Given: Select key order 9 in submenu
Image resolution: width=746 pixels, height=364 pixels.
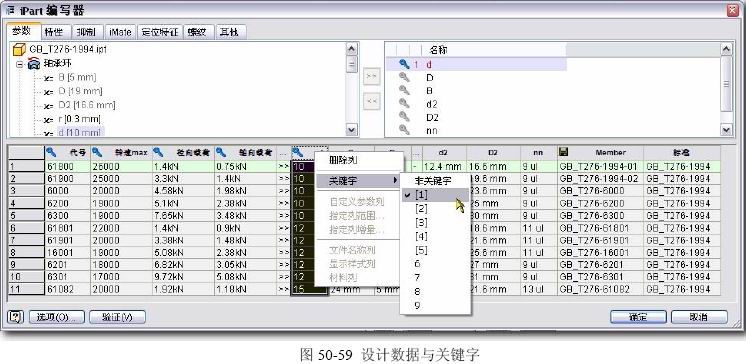Looking at the screenshot, I should point(435,305).
